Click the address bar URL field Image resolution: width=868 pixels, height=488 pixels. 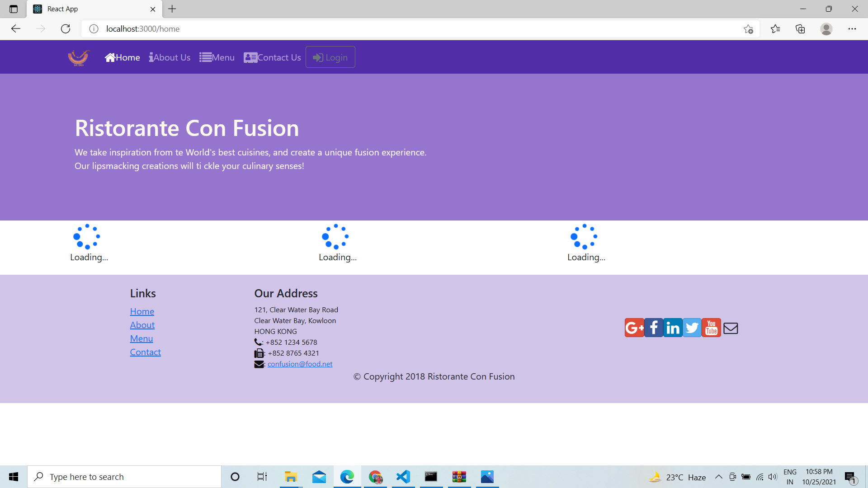[x=420, y=29]
